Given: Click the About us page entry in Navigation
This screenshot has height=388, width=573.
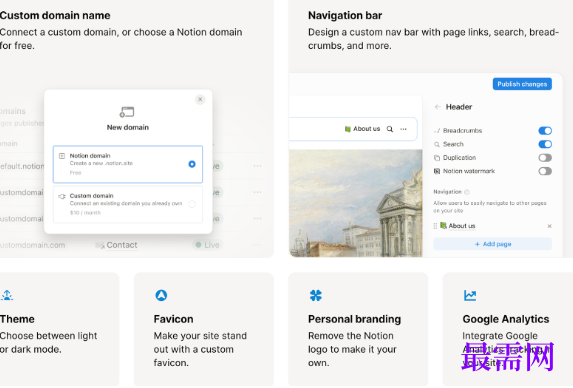Looking at the screenshot, I should (462, 226).
